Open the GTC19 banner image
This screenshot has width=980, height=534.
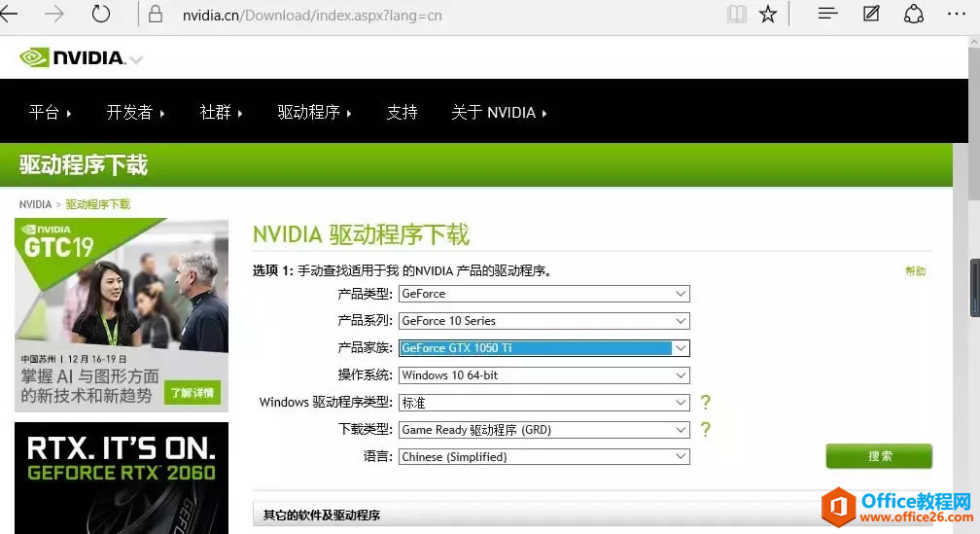(122, 314)
